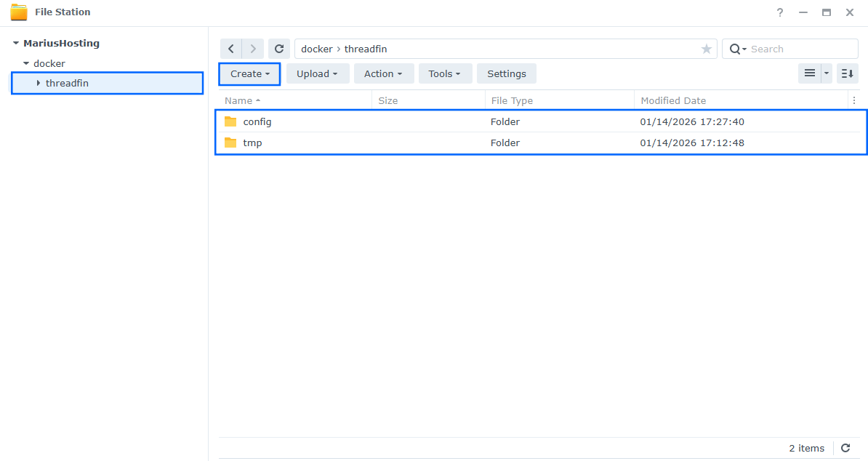Open the Action menu
Viewport: 868px width, 461px height.
(x=384, y=73)
